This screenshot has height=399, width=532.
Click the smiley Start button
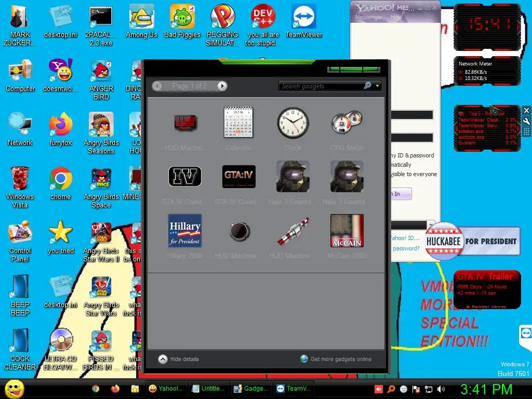[x=14, y=389]
